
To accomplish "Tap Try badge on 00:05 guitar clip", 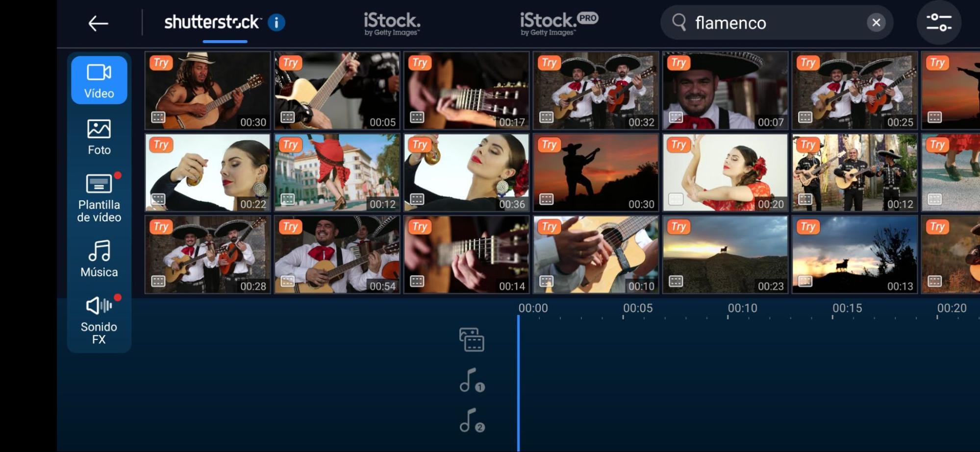I will tap(290, 63).
